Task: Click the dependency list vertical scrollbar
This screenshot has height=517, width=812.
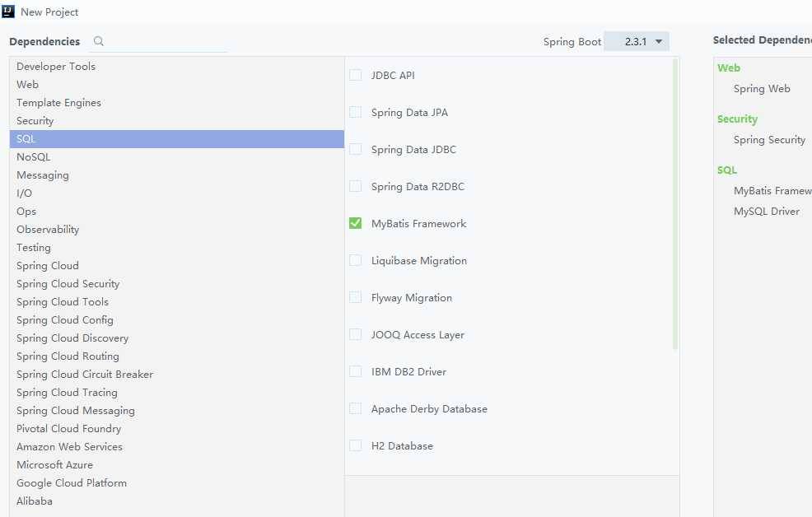Action: point(675,204)
